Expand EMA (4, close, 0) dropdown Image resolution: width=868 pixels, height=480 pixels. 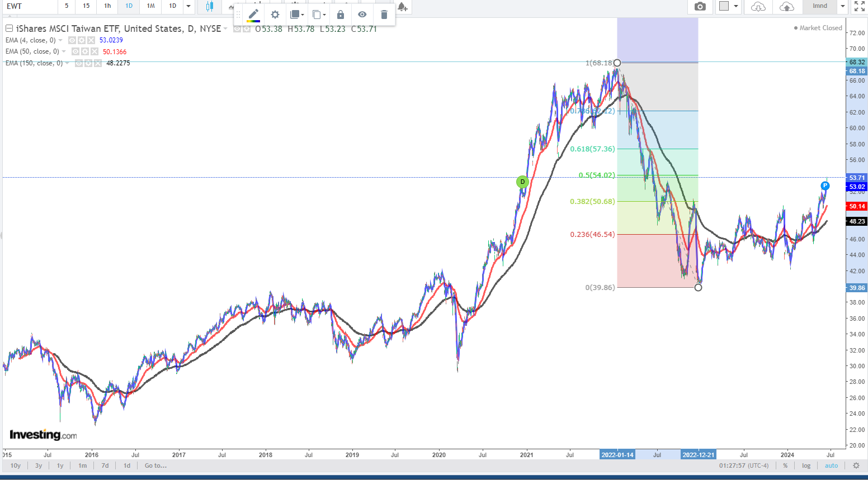click(60, 40)
